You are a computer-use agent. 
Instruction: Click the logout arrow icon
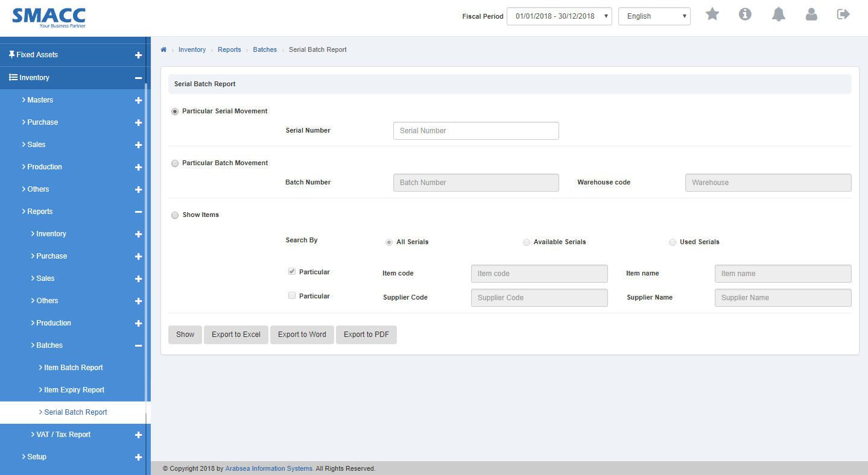(843, 14)
